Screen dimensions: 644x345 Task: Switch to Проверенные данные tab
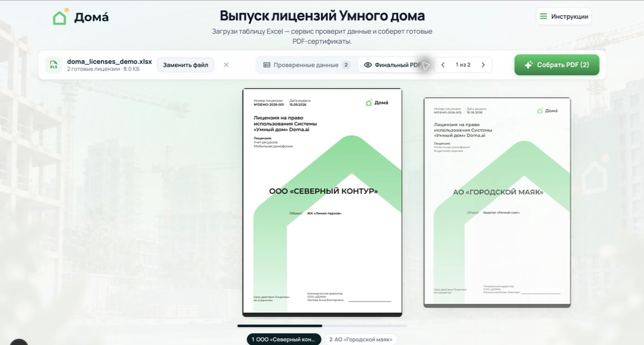click(306, 65)
